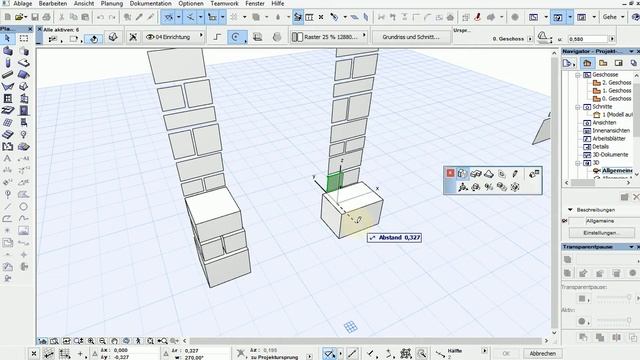Print with the printer icon
The image size is (640, 360).
coord(47,17)
